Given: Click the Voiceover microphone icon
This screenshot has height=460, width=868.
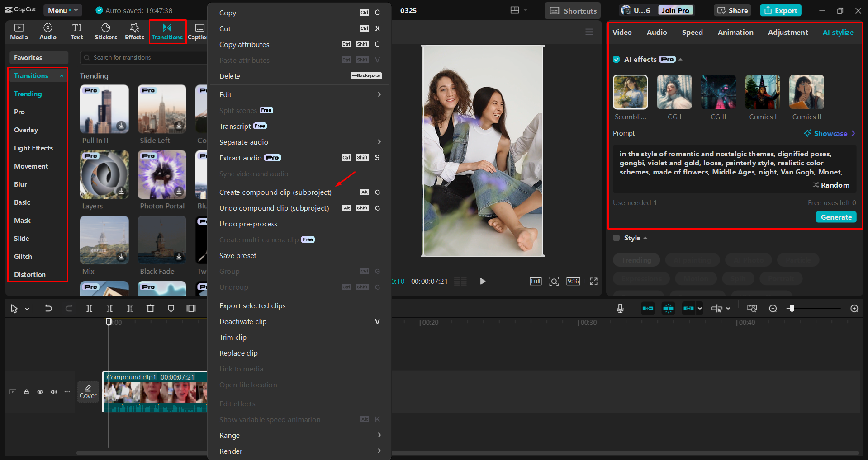Looking at the screenshot, I should tap(620, 308).
